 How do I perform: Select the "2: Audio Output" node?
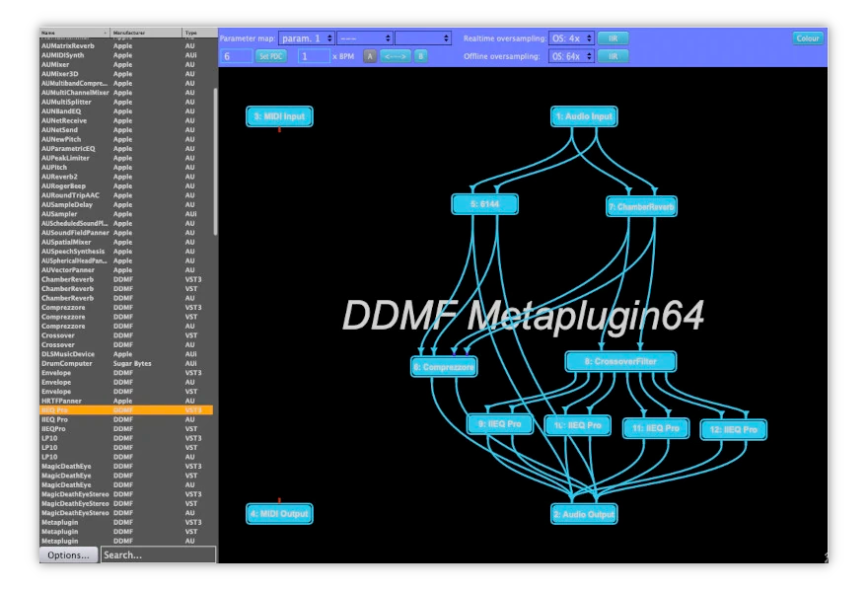(583, 514)
